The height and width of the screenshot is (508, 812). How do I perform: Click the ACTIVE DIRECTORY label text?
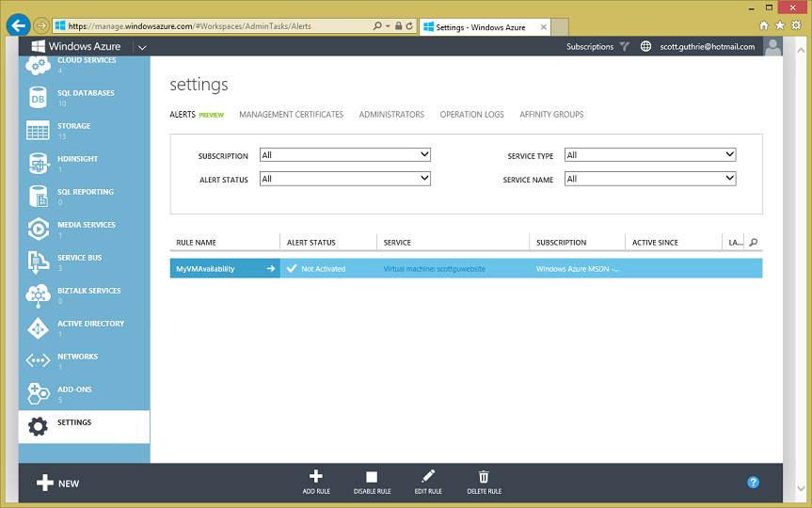click(x=90, y=323)
